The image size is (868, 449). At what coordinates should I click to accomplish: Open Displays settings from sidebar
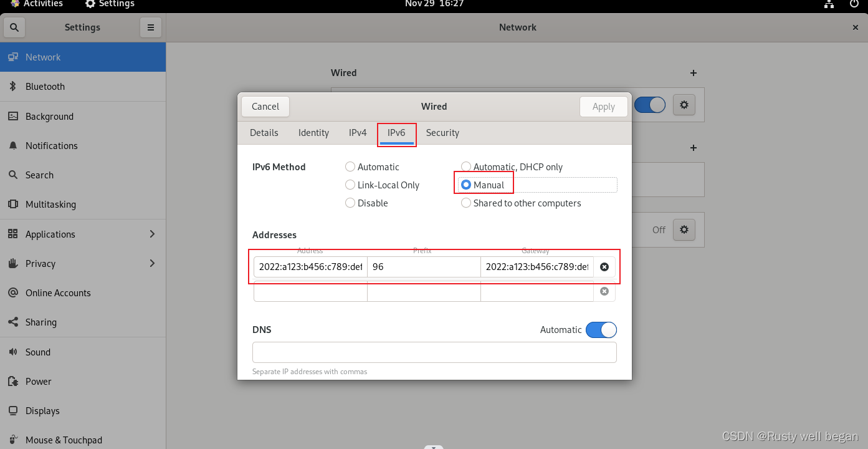click(x=83, y=411)
